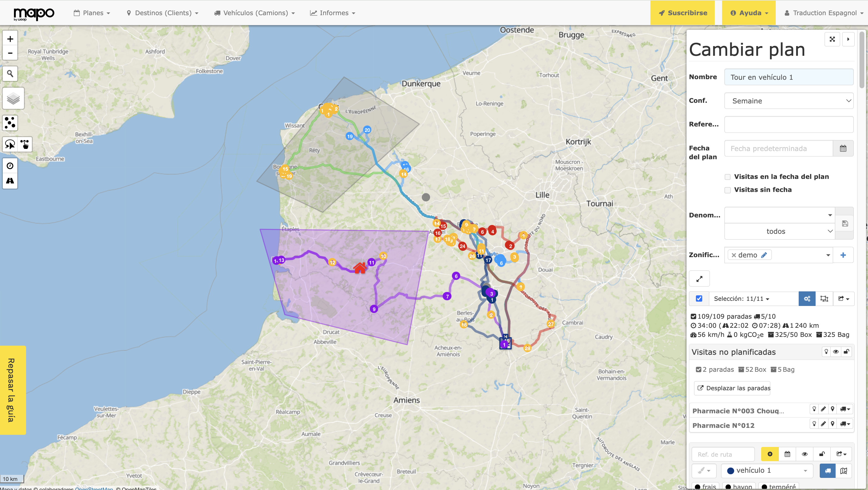Zoom out on the map
Screen dimensions: 868x490
click(x=10, y=53)
